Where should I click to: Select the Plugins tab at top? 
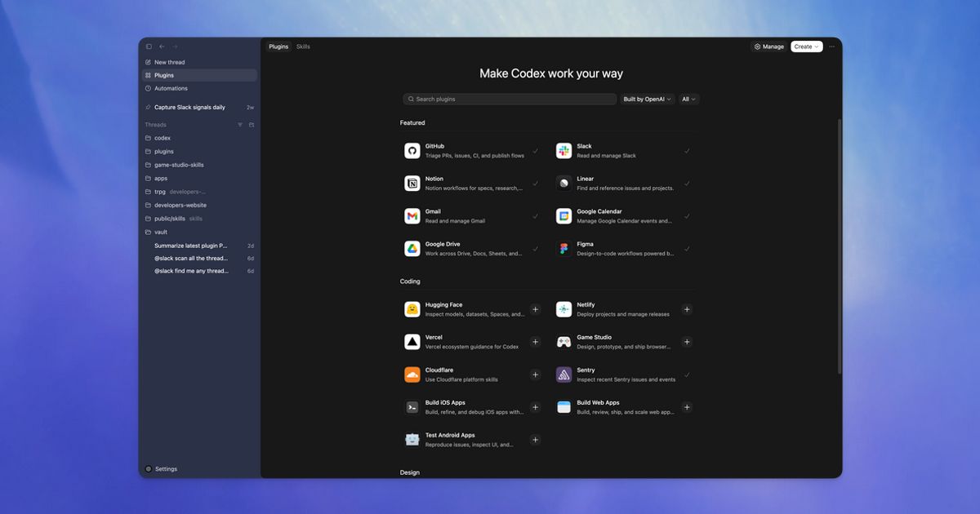278,47
